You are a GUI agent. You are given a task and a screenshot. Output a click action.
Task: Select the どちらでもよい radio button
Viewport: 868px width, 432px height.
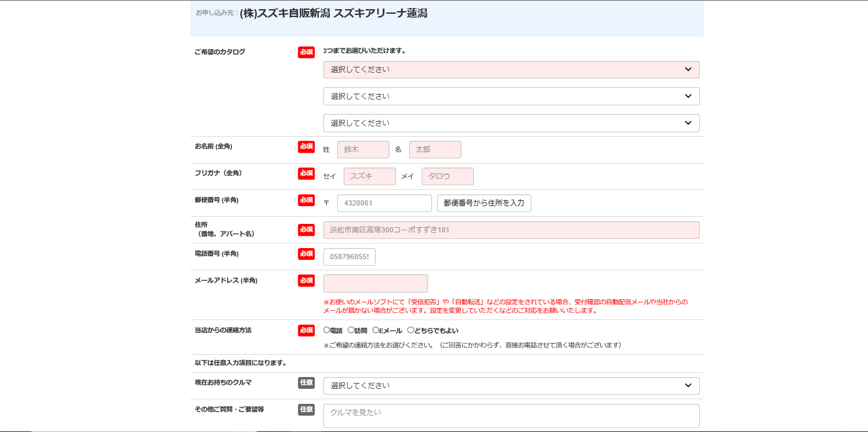[x=410, y=331]
